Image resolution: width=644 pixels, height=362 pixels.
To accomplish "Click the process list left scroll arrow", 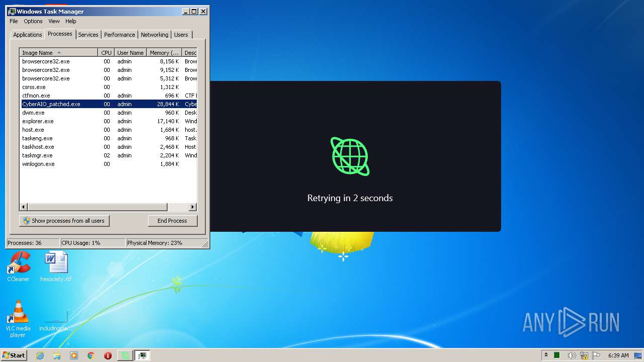I will click(x=24, y=207).
